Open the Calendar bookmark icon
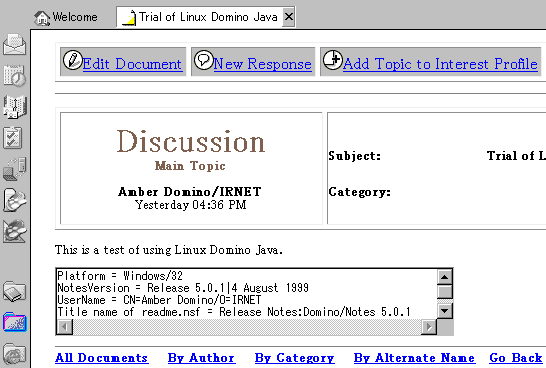The width and height of the screenshot is (546, 368). 14,75
